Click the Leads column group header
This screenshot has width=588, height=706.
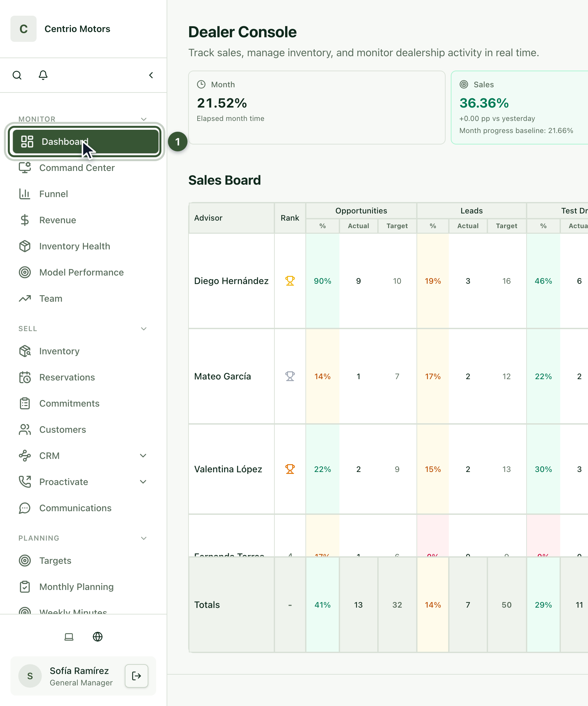coord(471,211)
